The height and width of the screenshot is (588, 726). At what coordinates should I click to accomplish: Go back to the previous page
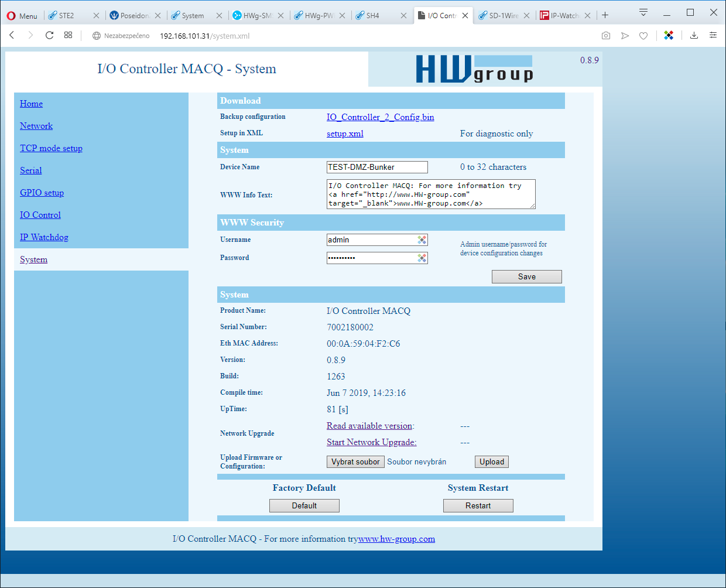click(12, 36)
